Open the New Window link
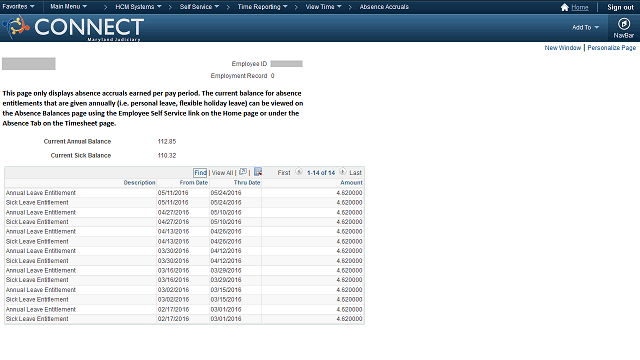Screen dimensions: 640x360 [x=562, y=48]
